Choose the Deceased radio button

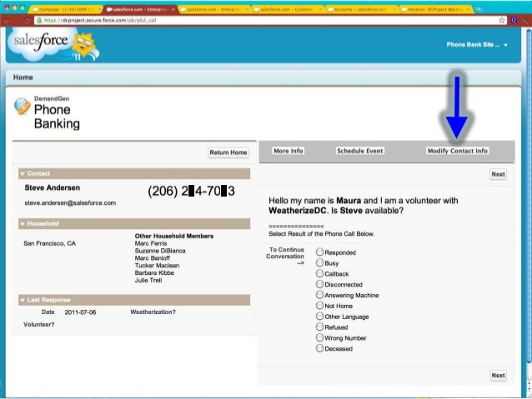319,348
